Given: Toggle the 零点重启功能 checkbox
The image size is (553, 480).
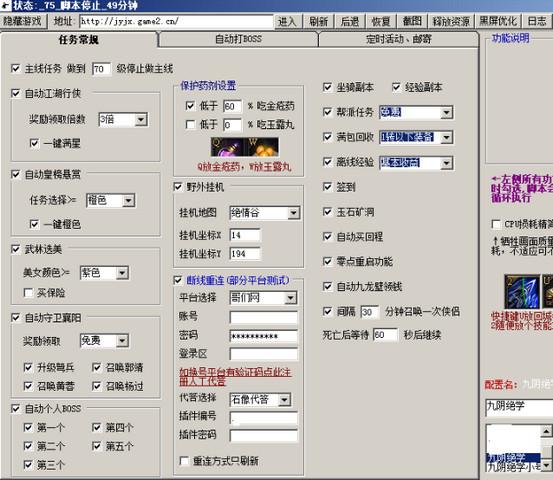Looking at the screenshot, I should tap(327, 261).
